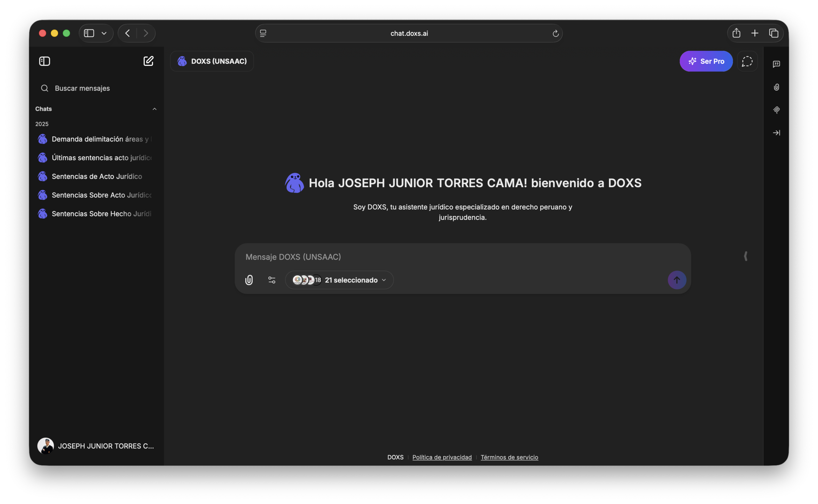Go forward with Safari forward arrow
This screenshot has height=504, width=818.
(146, 33)
